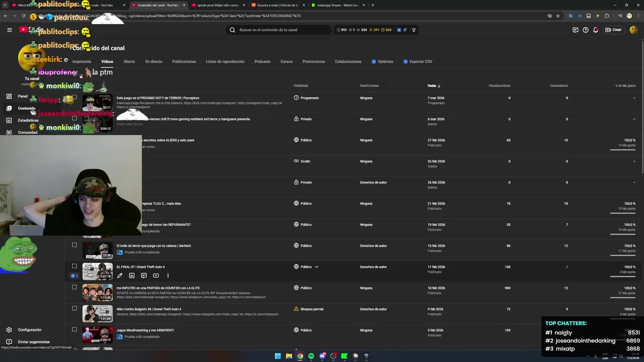Switch to the Pódcasts tab
The image size is (644, 362).
(263, 61)
